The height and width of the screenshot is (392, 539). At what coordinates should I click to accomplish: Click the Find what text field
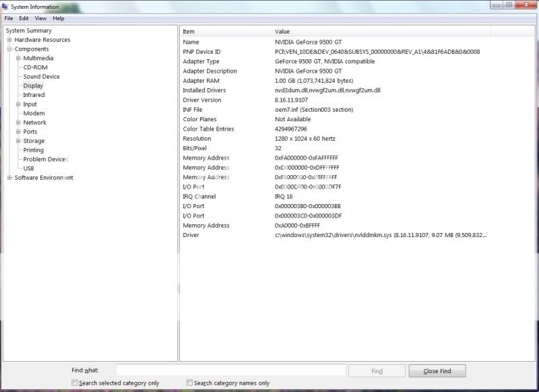230,370
